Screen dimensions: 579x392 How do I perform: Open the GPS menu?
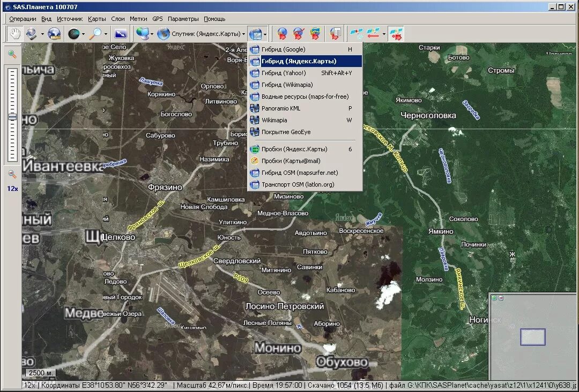[x=157, y=19]
